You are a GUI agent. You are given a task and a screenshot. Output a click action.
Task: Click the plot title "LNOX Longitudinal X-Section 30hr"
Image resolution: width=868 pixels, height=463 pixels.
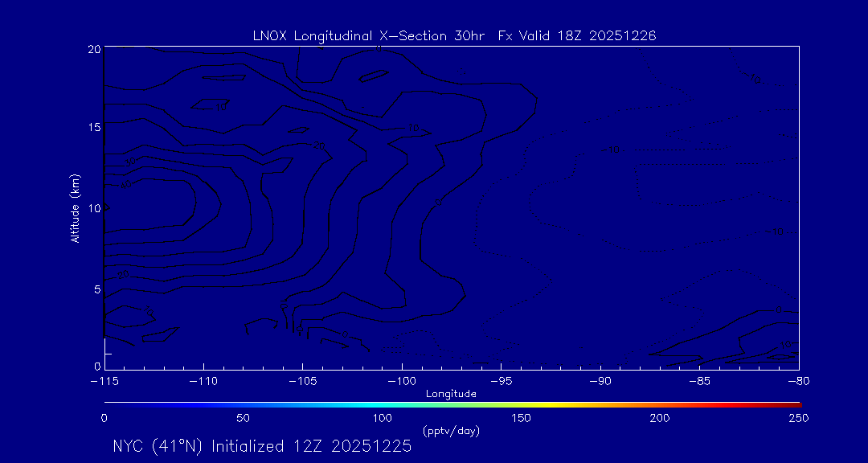pyautogui.click(x=369, y=36)
